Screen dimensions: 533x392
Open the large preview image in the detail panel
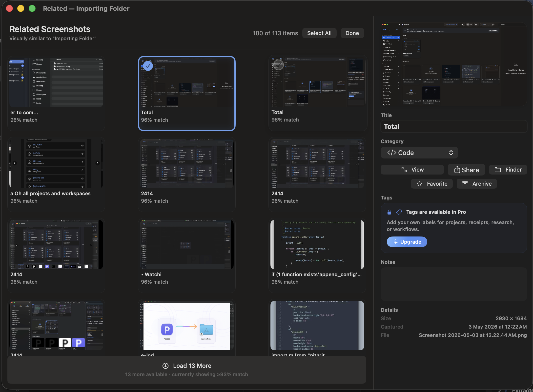(454, 64)
